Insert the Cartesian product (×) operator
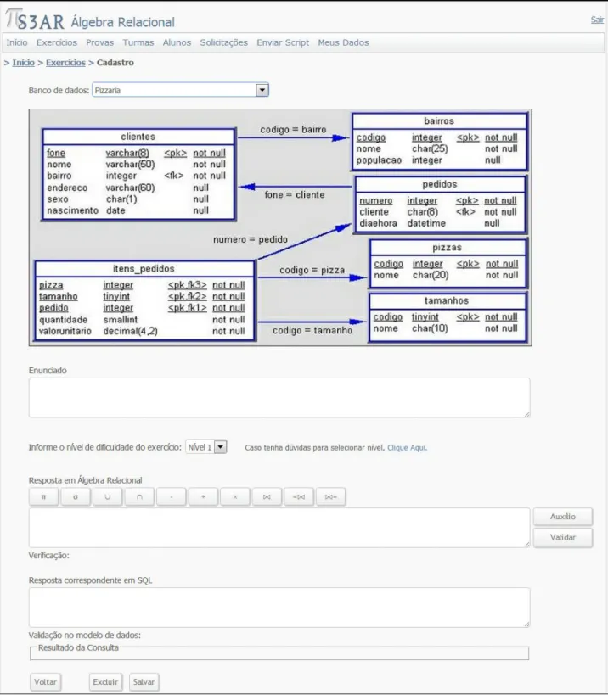The image size is (608, 700). pos(235,497)
